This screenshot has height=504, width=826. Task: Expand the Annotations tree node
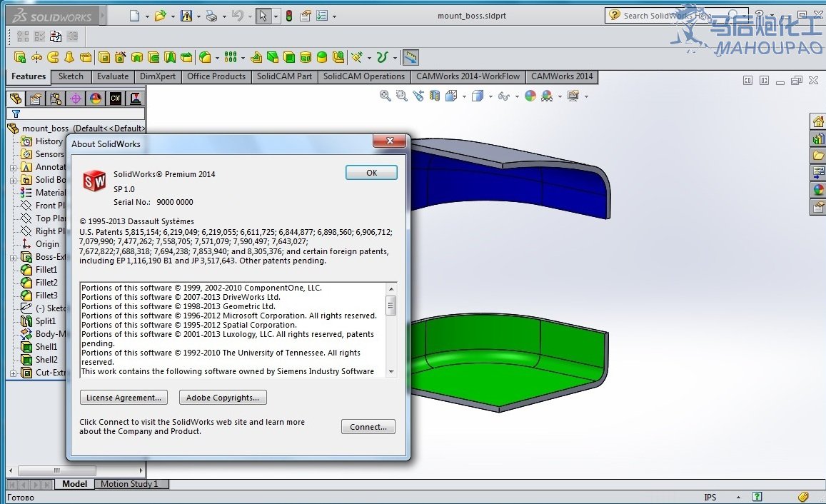pos(13,168)
